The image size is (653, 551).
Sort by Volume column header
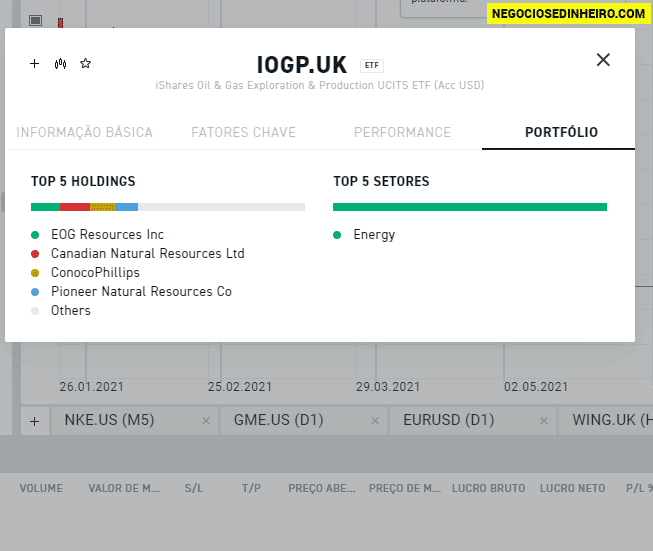pyautogui.click(x=41, y=488)
